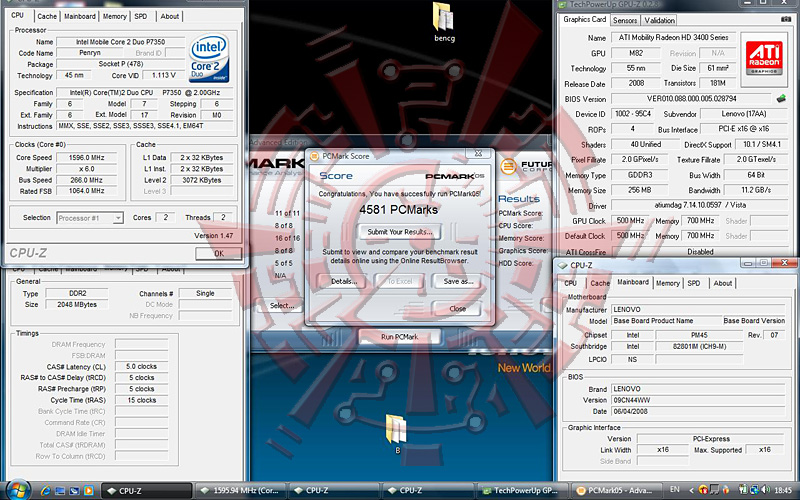Click OK in the CPU-Z processor window
800x500 pixels.
[219, 253]
